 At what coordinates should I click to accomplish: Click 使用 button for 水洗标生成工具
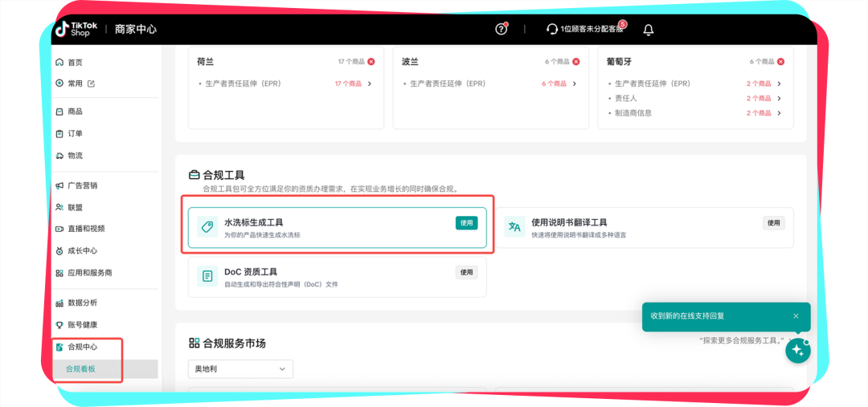click(x=467, y=223)
